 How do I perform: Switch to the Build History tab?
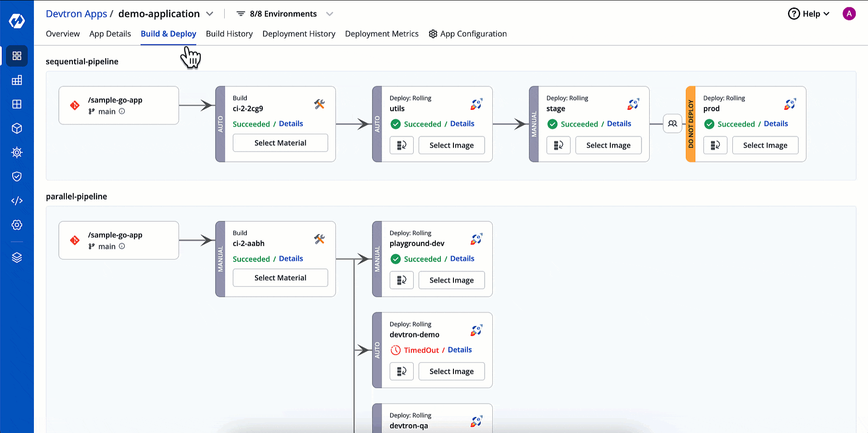229,33
